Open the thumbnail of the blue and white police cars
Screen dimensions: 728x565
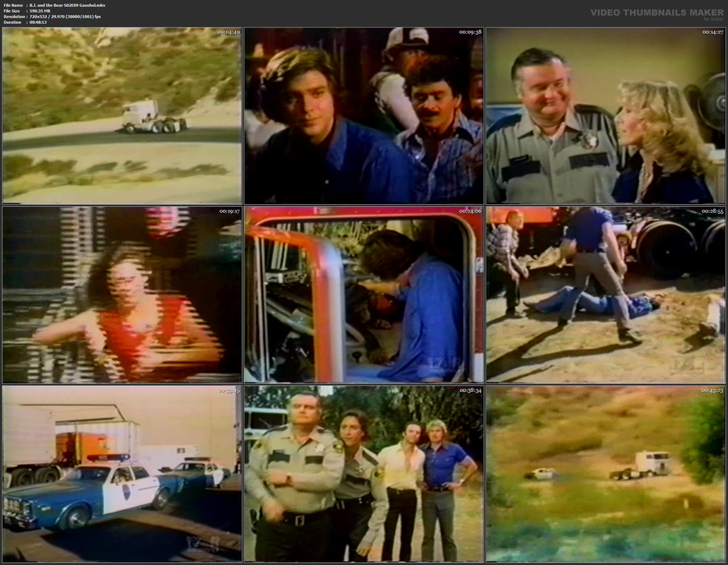coord(122,474)
